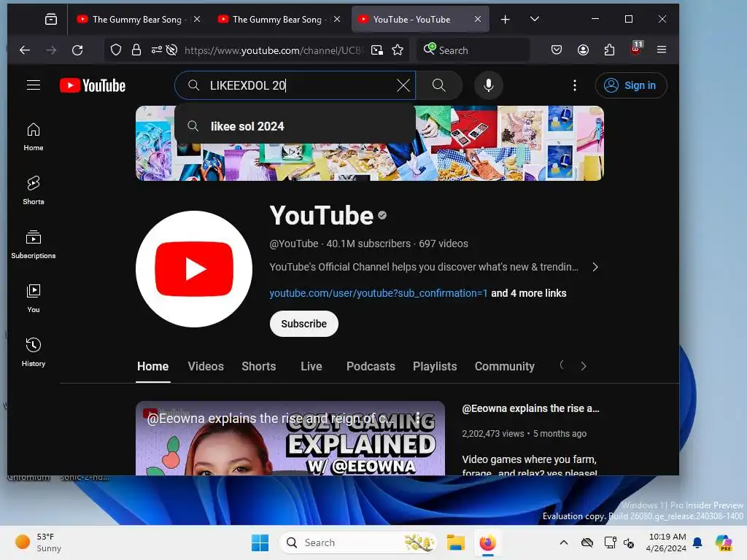Open the Firefox application menu

(661, 50)
